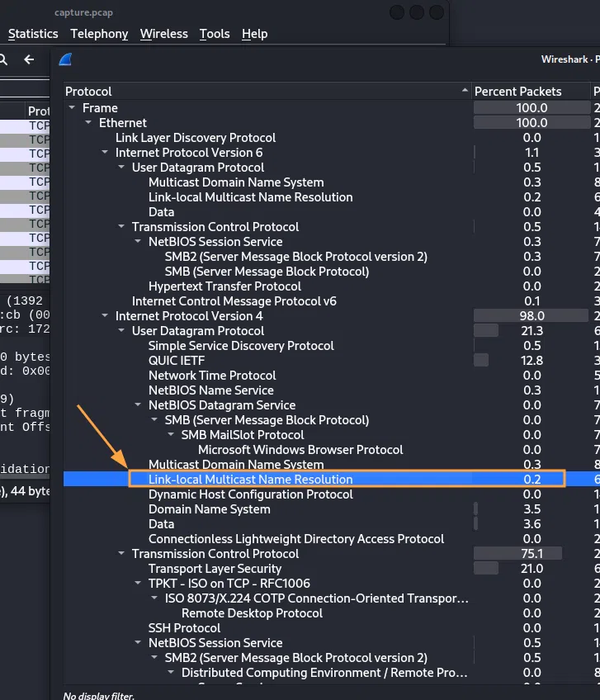Click the capture.pcap window title
This screenshot has height=700, width=600.
(83, 12)
